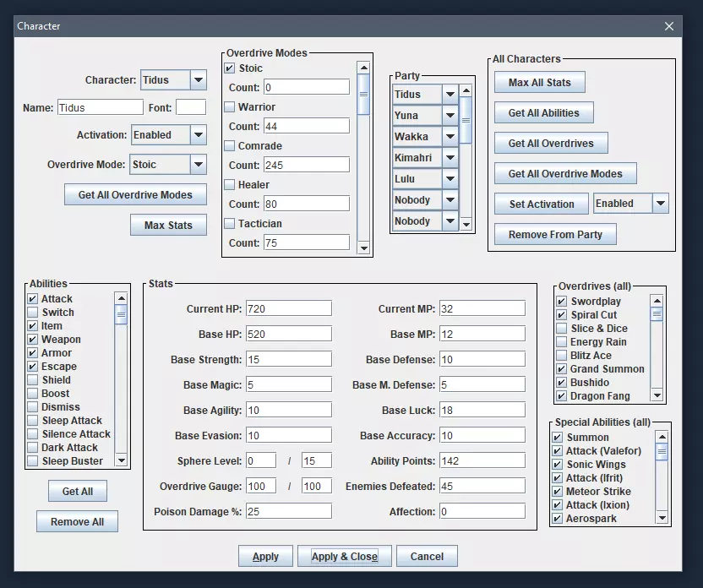Click Remove From Party button
The width and height of the screenshot is (703, 588).
point(555,235)
